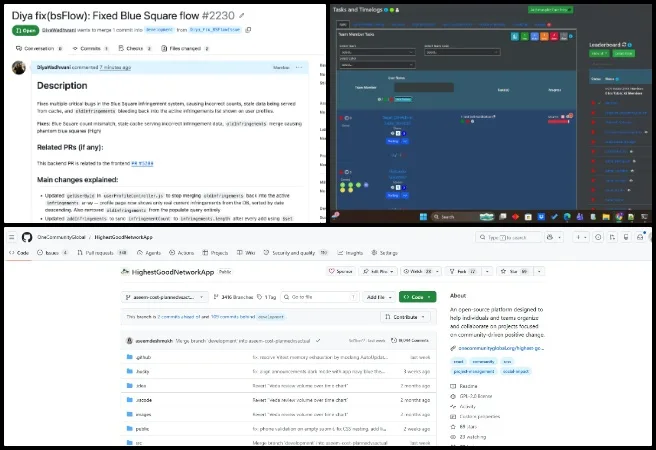This screenshot has height=450, width=656.
Task: Open DiyaWadhwani's avatar in the PR comment
Action: pyautogui.click(x=19, y=68)
